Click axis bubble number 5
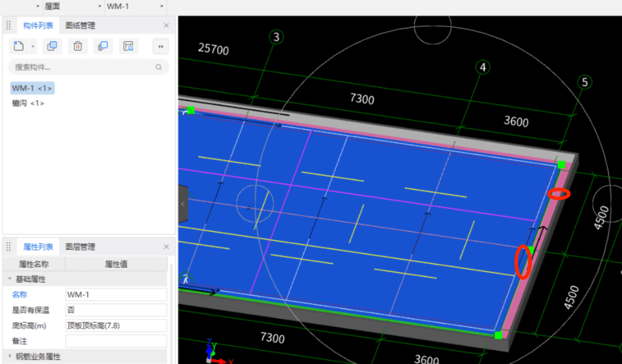Image resolution: width=622 pixels, height=364 pixels. (585, 82)
